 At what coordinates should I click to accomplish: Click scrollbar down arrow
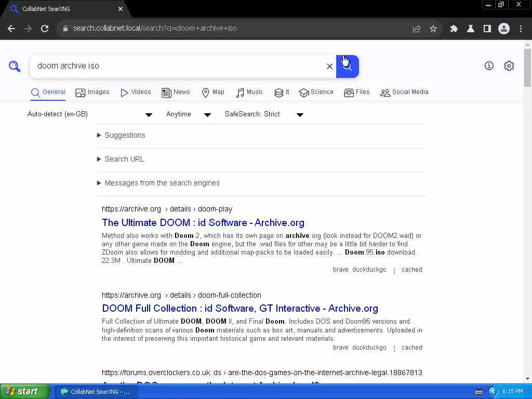point(527,379)
